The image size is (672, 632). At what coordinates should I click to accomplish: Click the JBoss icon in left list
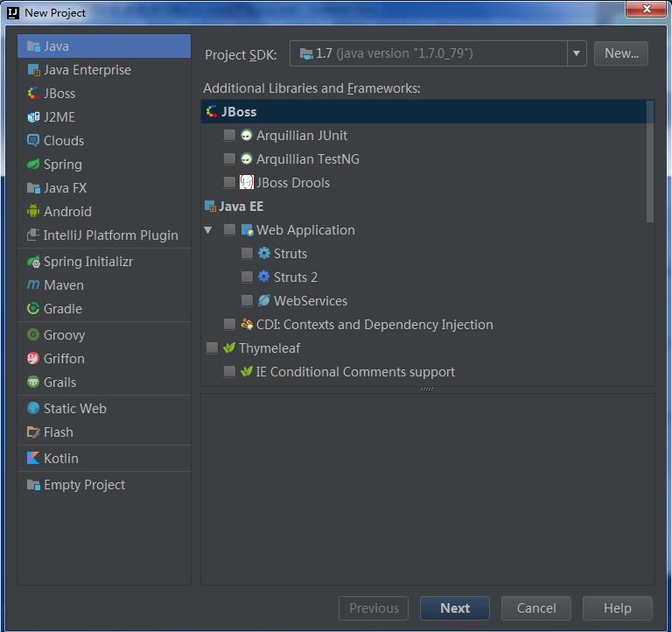point(33,94)
